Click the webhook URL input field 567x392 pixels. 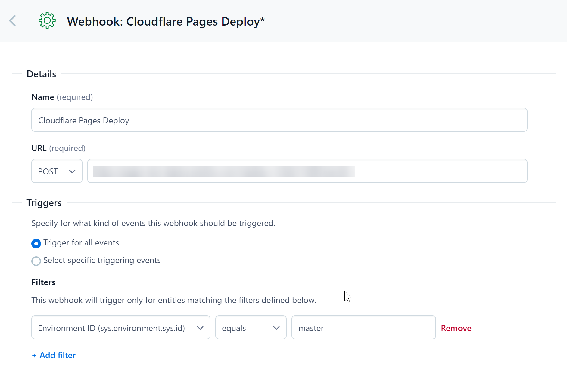pos(307,171)
